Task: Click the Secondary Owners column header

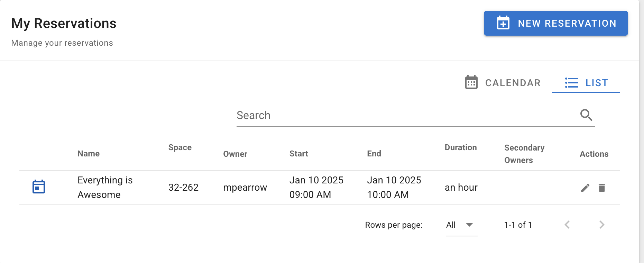Action: (x=524, y=154)
